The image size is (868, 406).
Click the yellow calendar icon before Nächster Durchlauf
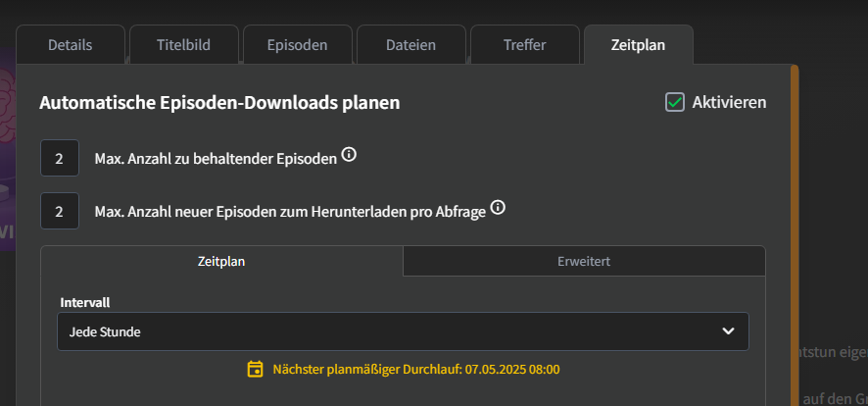[255, 369]
